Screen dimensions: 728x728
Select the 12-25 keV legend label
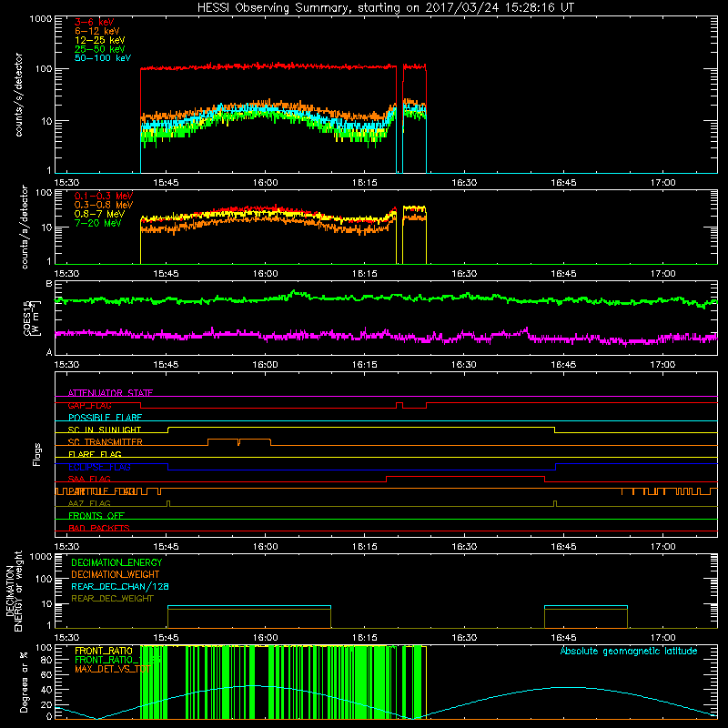(100, 40)
